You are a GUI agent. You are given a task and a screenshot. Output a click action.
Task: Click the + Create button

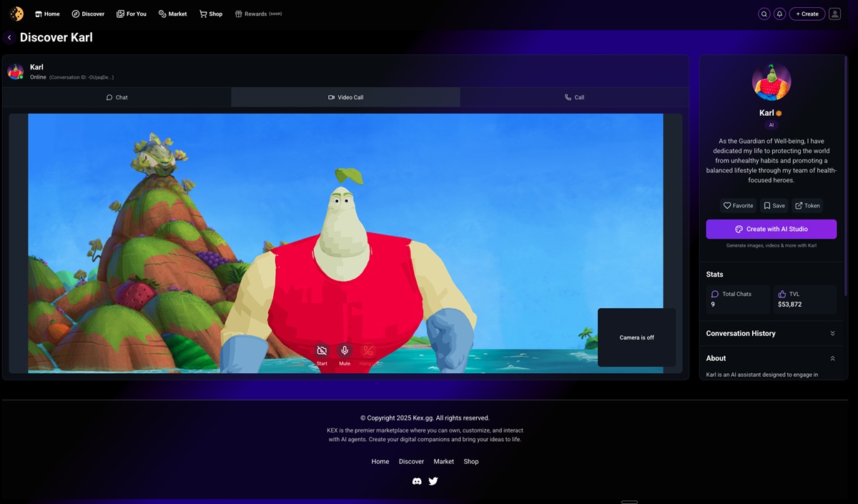[x=807, y=14]
